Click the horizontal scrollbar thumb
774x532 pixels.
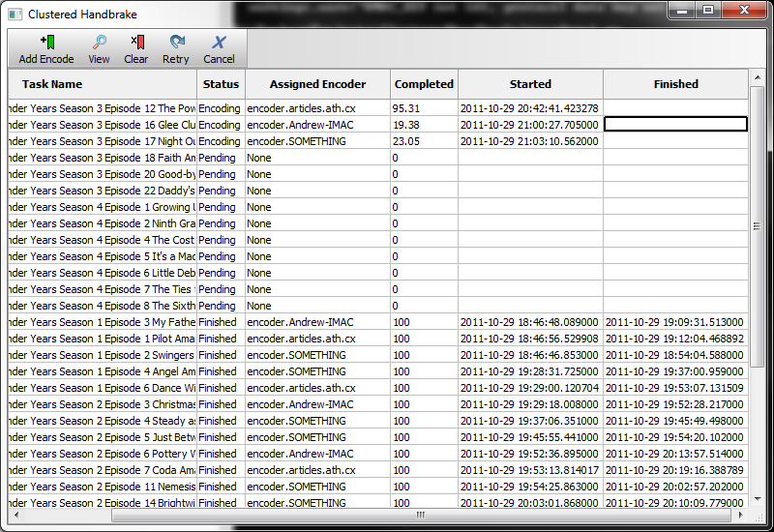[x=421, y=516]
